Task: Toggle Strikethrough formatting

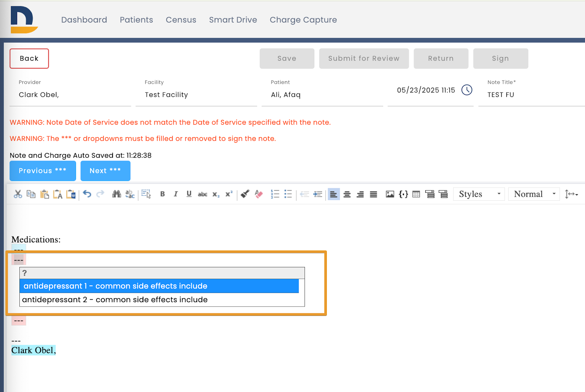Action: pos(202,194)
